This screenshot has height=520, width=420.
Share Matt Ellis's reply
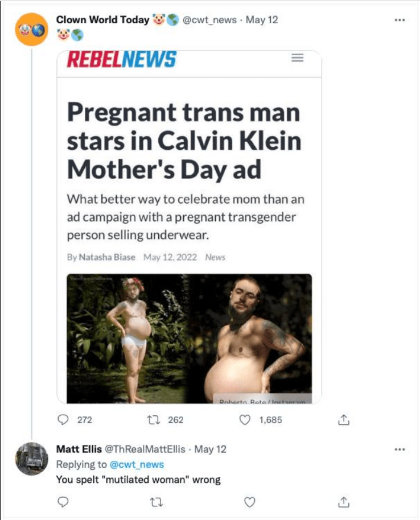343,502
